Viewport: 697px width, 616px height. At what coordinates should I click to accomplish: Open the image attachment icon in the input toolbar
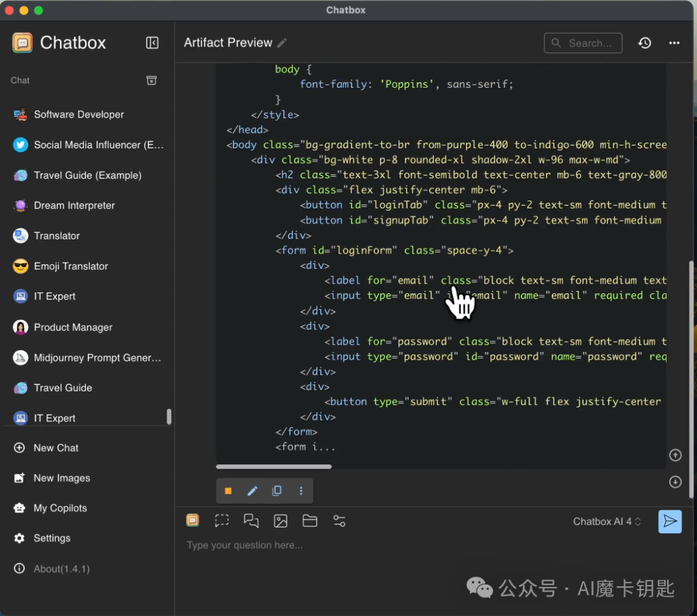(x=281, y=521)
